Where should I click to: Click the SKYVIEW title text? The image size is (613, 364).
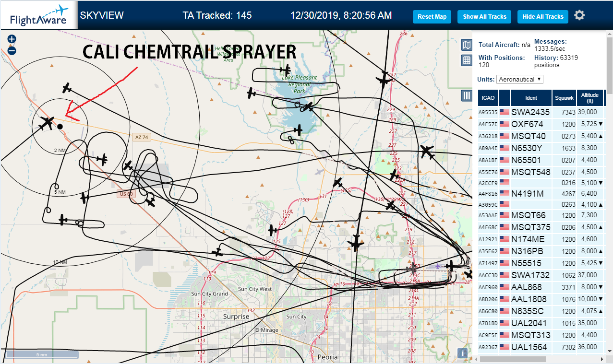(102, 15)
